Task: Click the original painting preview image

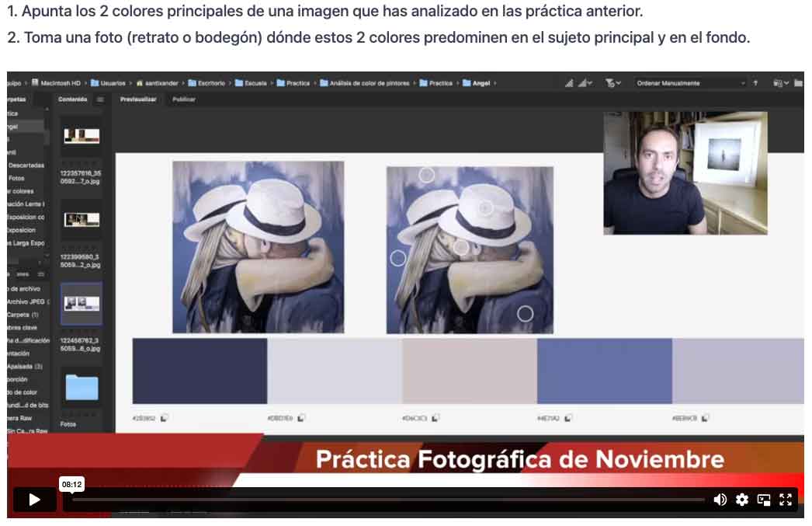Action: [x=258, y=246]
